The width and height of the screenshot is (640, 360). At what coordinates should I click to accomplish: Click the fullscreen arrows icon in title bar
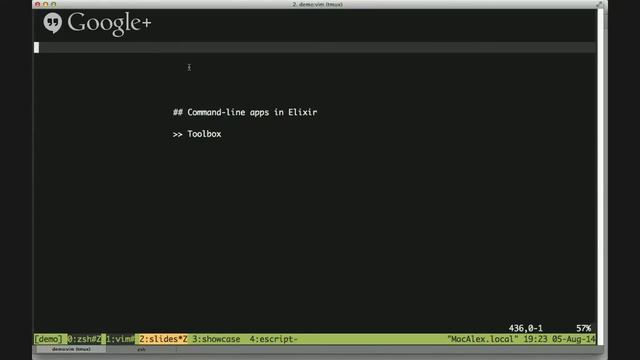(600, 4)
